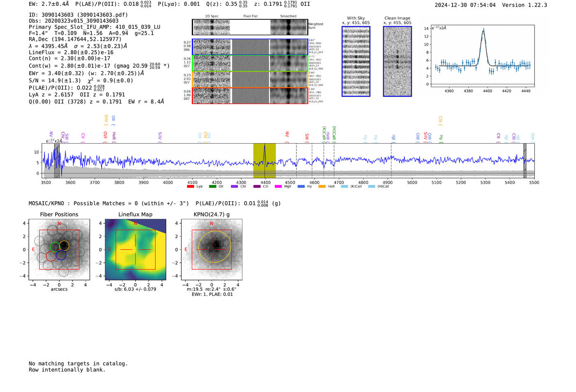Click the green fiber circle in Fiber Positions

click(55, 247)
